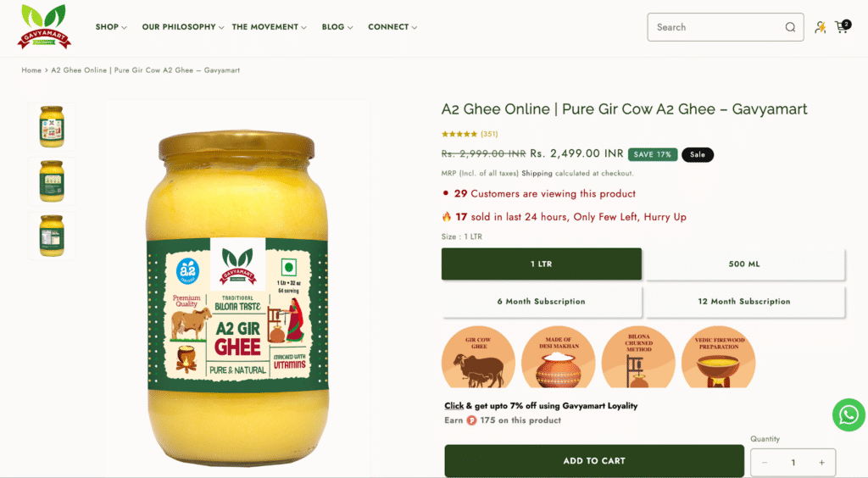Screen dimensions: 868x478
Task: Open the user account icon
Action: point(820,27)
